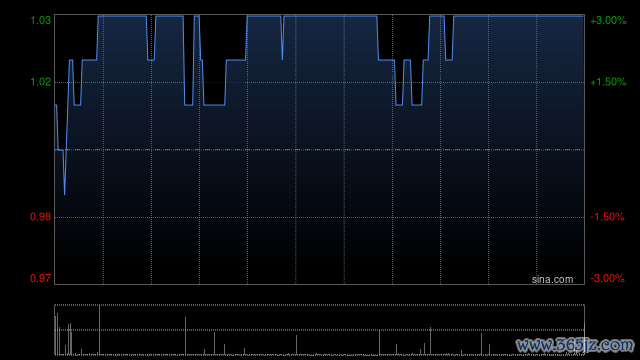This screenshot has width=640, height=360.
Task: Click the opening price point of the line
Action: tap(56, 105)
